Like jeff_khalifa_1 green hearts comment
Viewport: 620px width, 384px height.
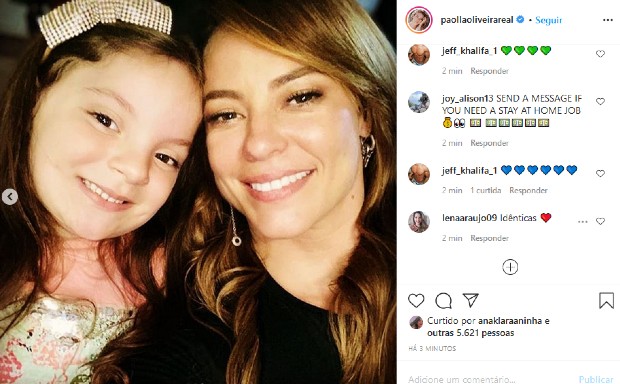pos(600,54)
